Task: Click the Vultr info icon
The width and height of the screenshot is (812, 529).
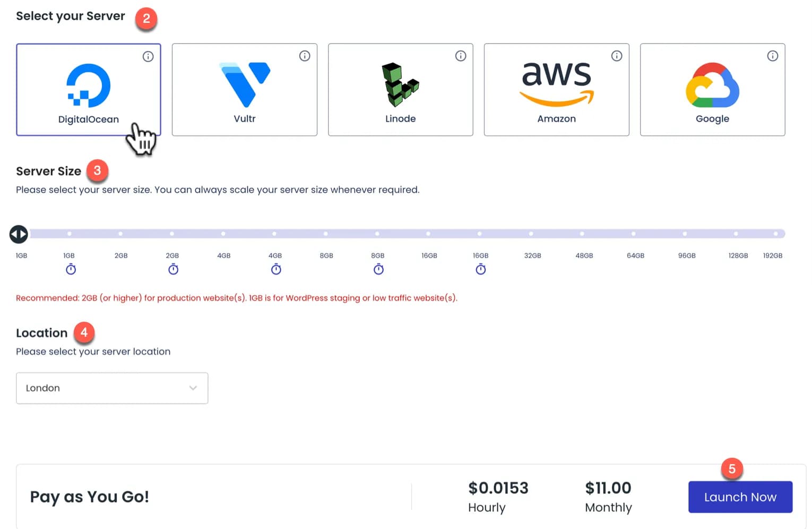Action: [x=305, y=56]
